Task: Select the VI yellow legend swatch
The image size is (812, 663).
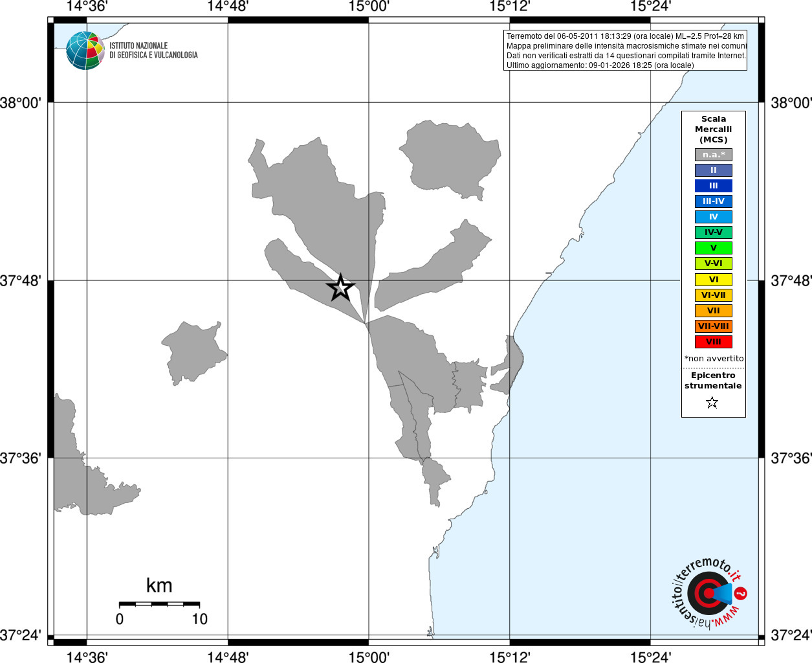Action: (714, 280)
